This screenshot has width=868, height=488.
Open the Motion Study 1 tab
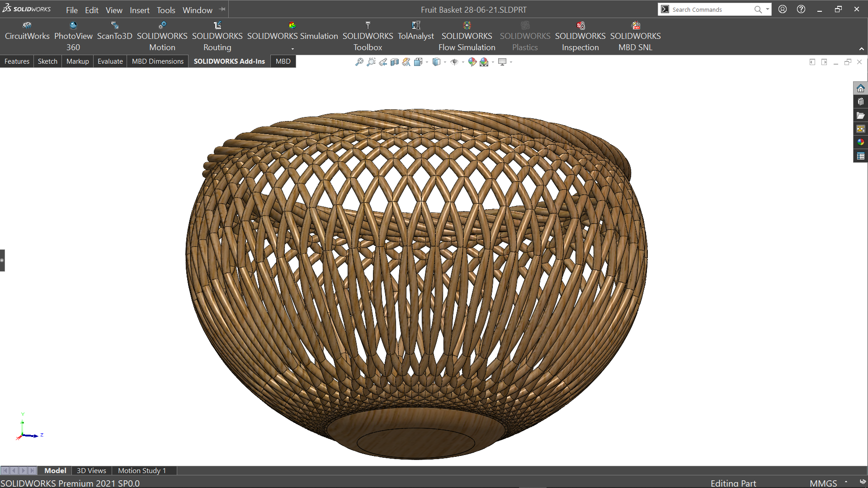pos(142,470)
